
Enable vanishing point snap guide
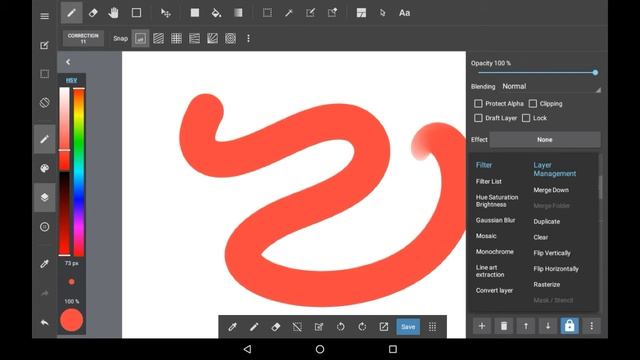[x=194, y=39]
